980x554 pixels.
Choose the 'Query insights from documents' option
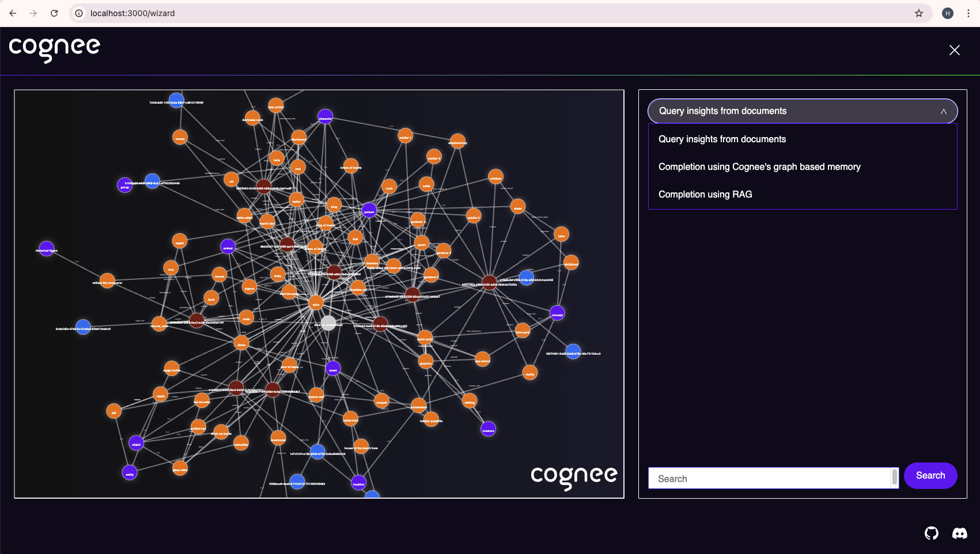click(x=803, y=139)
